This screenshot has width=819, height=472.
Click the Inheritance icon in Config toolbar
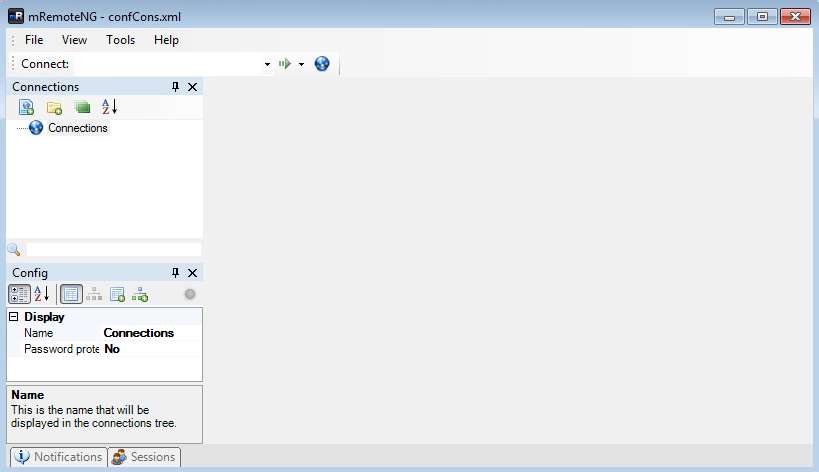coord(94,294)
